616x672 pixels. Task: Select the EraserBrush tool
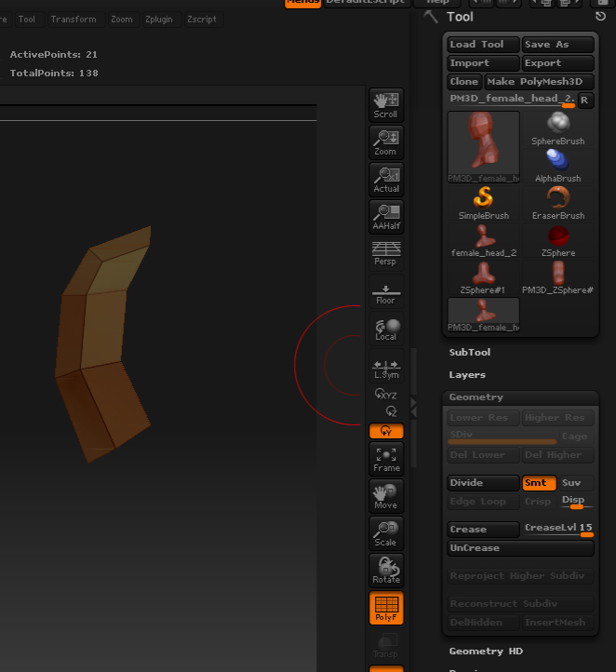tap(557, 203)
